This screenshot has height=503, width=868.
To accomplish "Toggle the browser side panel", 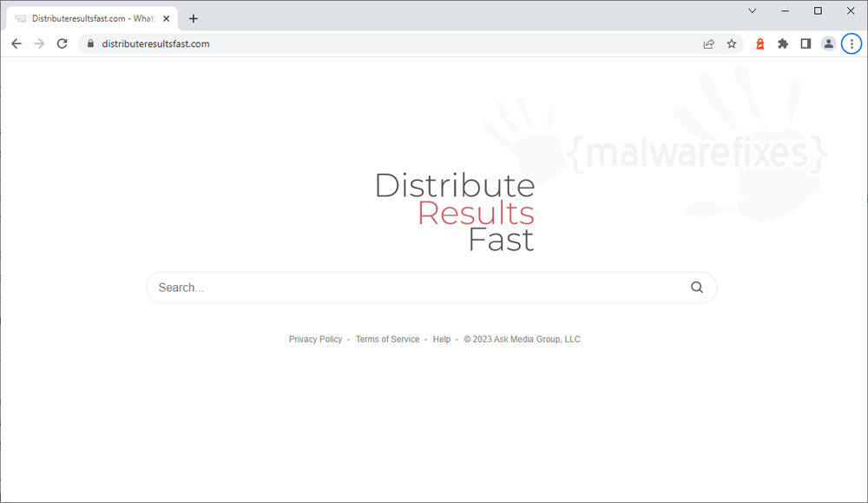I will [x=806, y=43].
